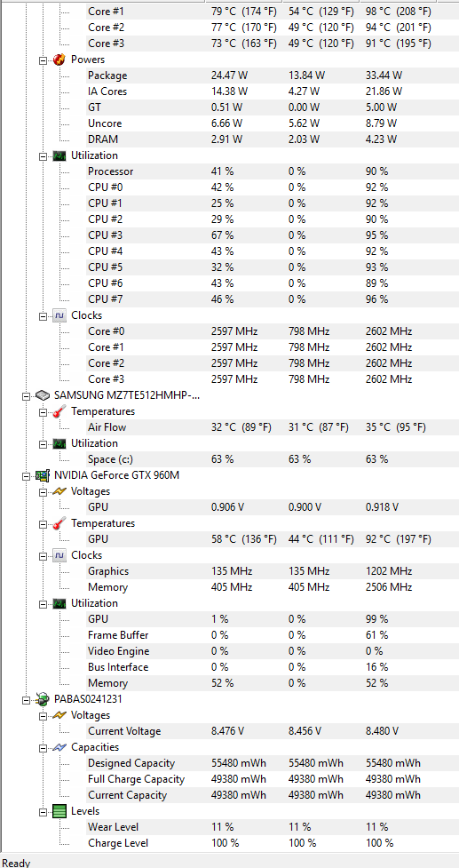Click the GPU Temperatures thermometer icon
Image resolution: width=459 pixels, height=868 pixels.
click(x=59, y=523)
